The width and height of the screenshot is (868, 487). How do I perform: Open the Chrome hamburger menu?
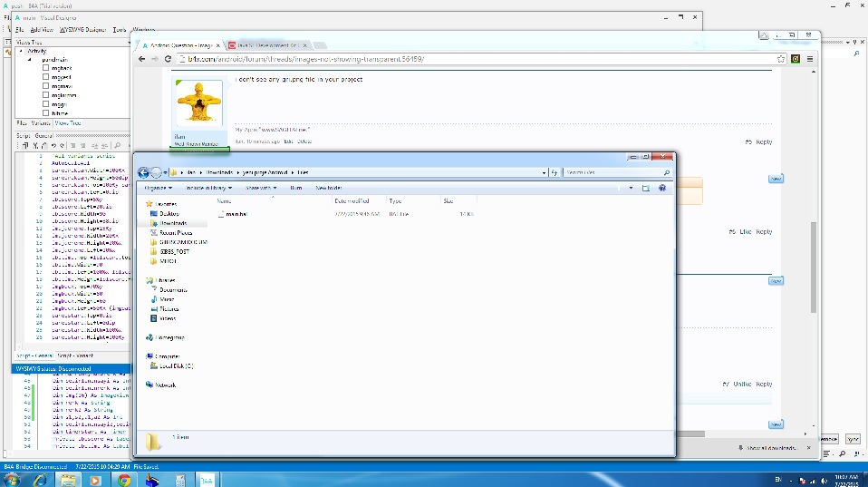pos(810,59)
